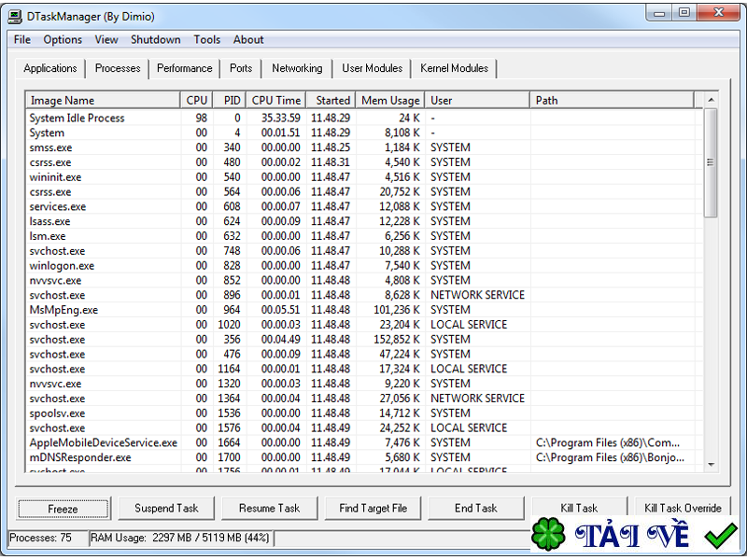Viewport: 747px width, 560px height.
Task: Open the Tools menu
Action: pos(207,40)
